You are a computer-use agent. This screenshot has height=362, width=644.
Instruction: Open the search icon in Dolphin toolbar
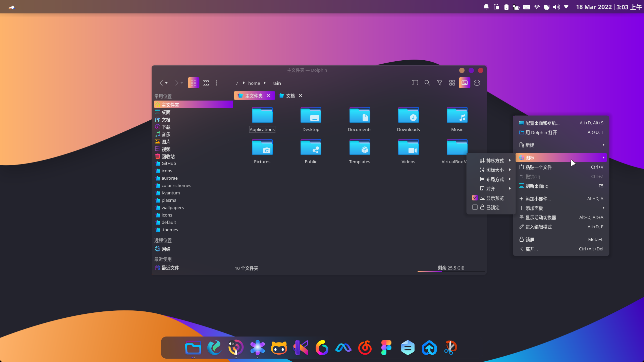tap(427, 83)
